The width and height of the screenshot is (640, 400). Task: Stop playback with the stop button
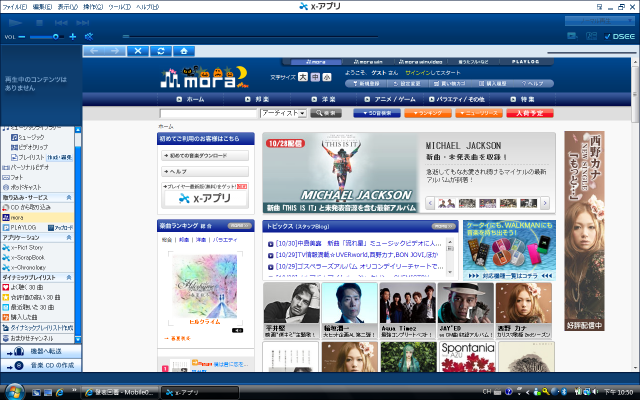click(39, 23)
